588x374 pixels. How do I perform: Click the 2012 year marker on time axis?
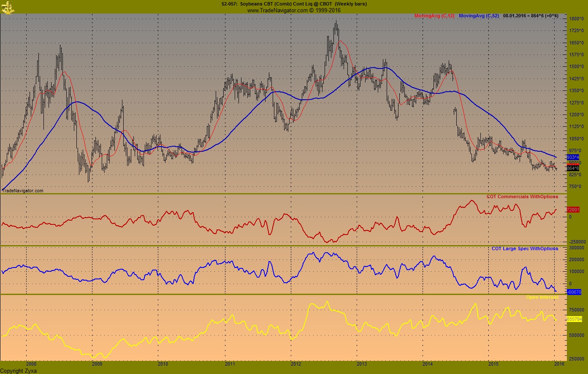[296, 364]
